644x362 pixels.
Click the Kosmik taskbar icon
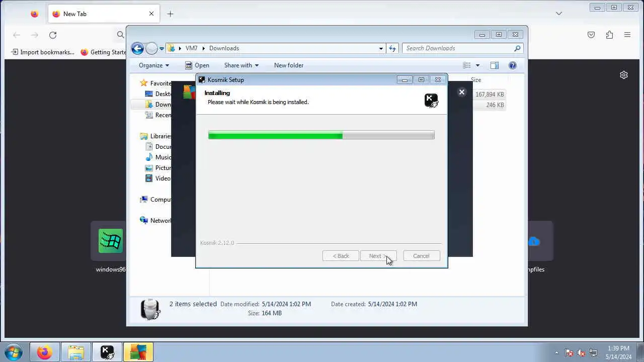107,352
